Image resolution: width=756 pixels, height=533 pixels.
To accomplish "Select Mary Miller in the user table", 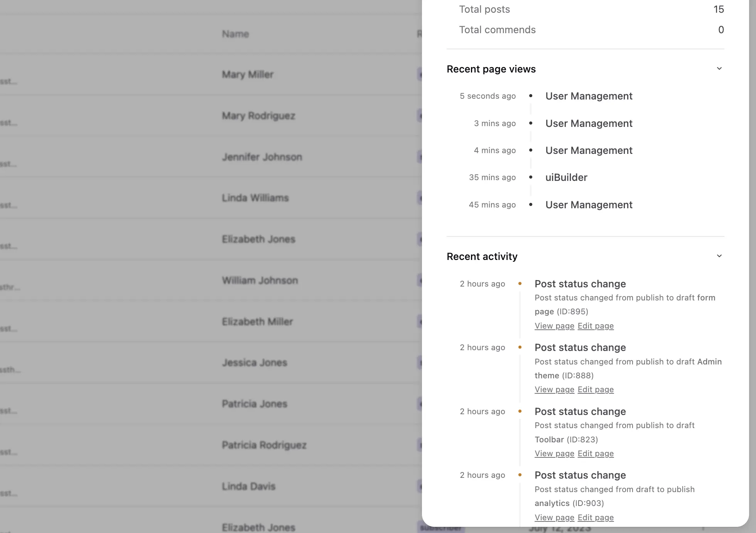I will 248,74.
